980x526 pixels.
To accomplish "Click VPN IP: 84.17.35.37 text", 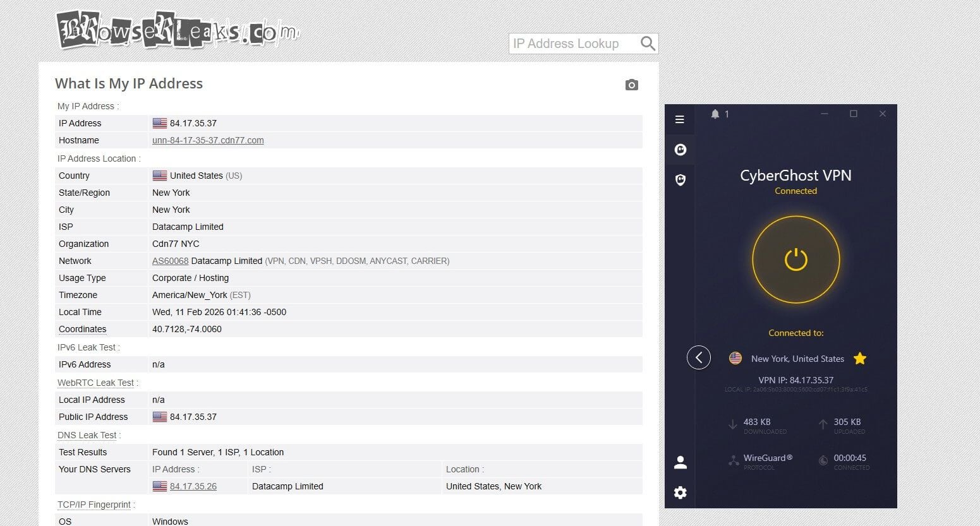I will (795, 380).
